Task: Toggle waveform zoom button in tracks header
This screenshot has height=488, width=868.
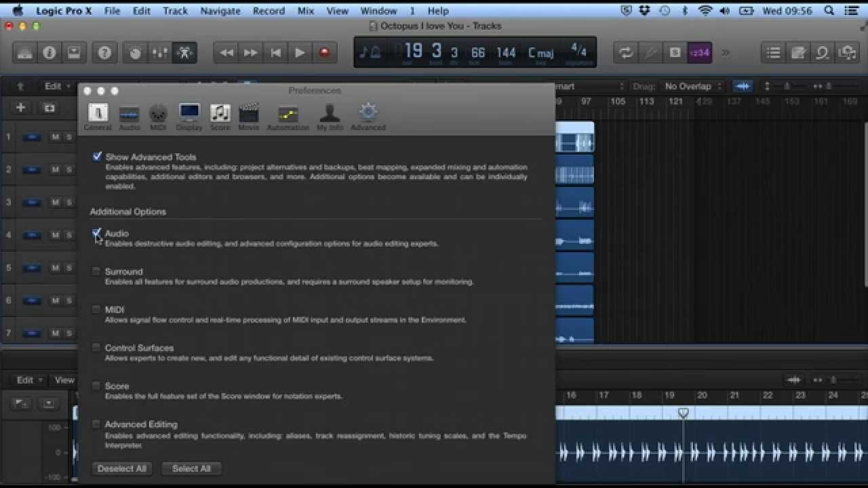Action: 743,86
